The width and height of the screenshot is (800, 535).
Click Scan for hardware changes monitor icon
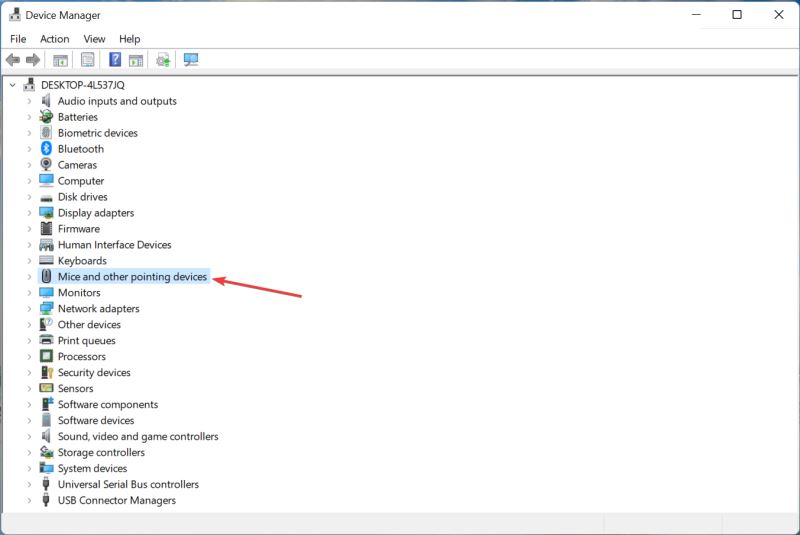pos(191,60)
